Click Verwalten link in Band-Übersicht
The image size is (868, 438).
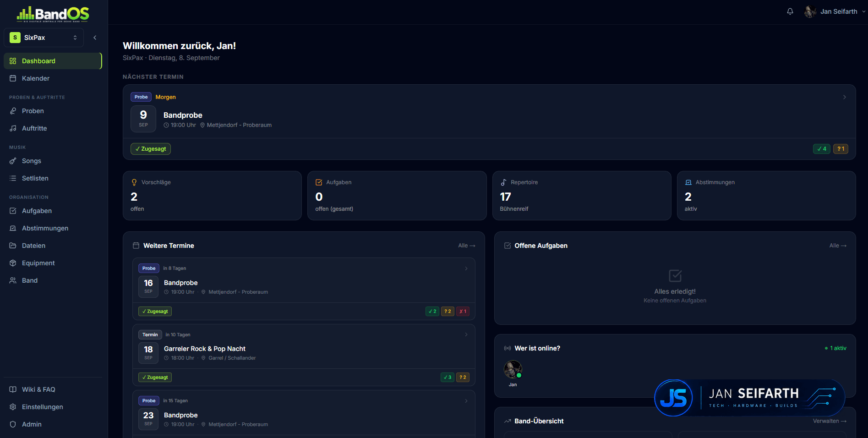(830, 421)
